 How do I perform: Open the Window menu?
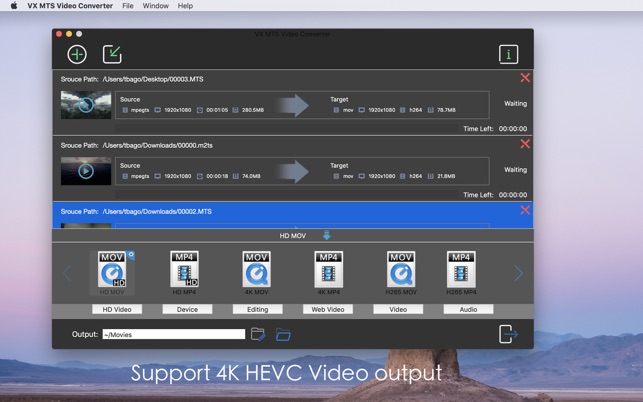click(x=155, y=6)
